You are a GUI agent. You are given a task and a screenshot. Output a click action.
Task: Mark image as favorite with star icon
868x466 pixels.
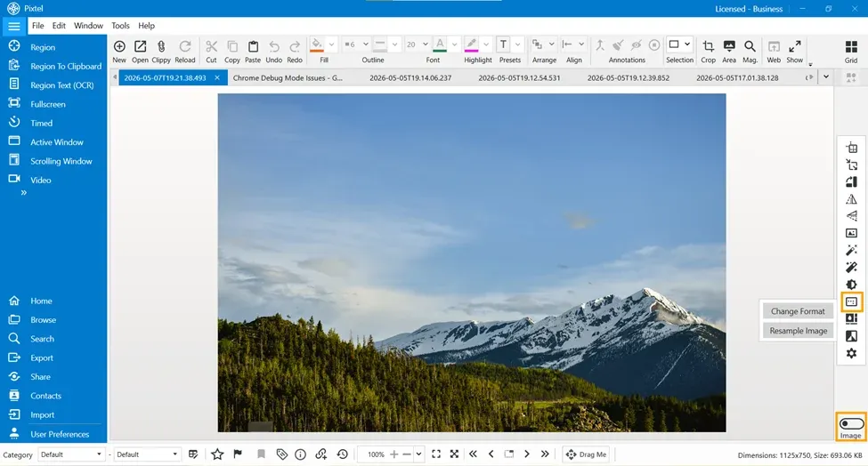[x=217, y=454]
